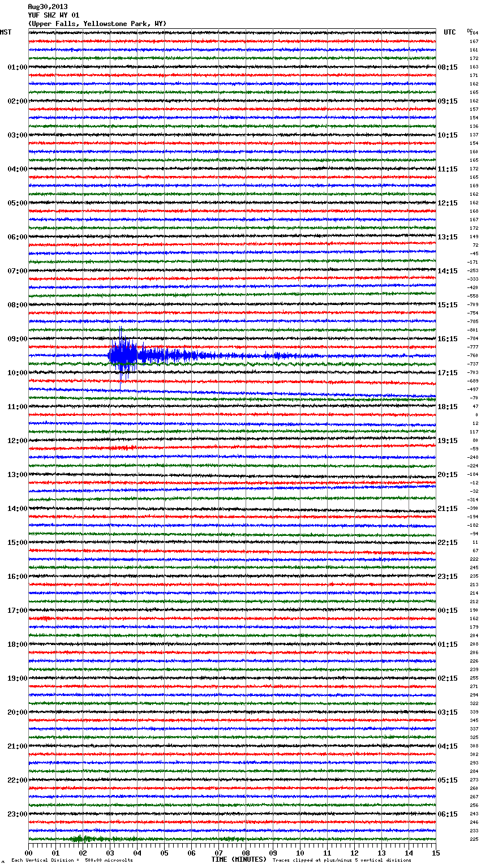Image resolution: width=481 pixels, height=868 pixels.
Task: Click the small green signal burst on the last trace
Action: 82,839
